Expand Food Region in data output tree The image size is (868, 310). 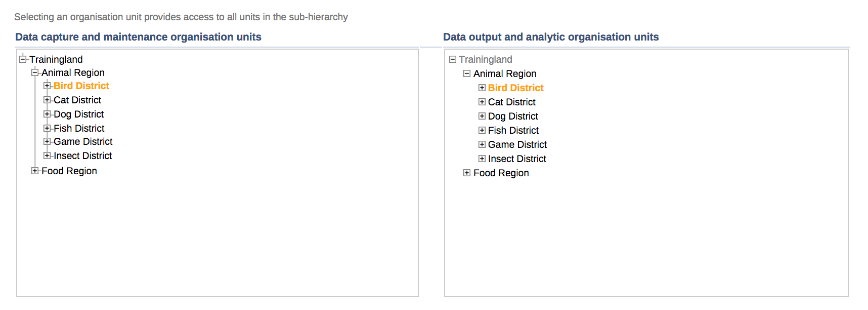[467, 173]
